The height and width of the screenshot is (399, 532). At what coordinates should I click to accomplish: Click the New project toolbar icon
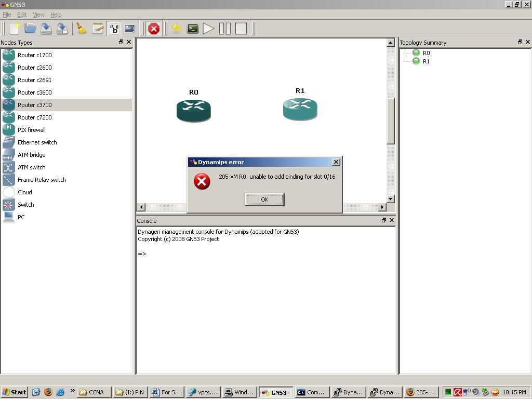click(15, 29)
